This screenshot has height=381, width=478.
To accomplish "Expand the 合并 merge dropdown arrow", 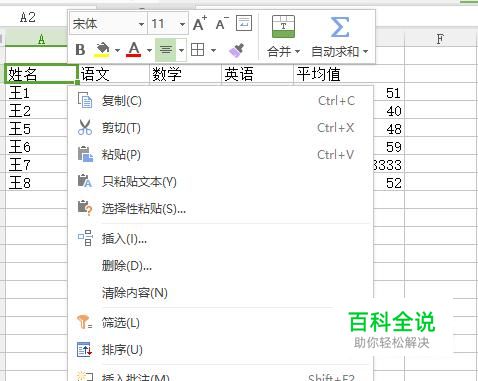I will pos(297,52).
